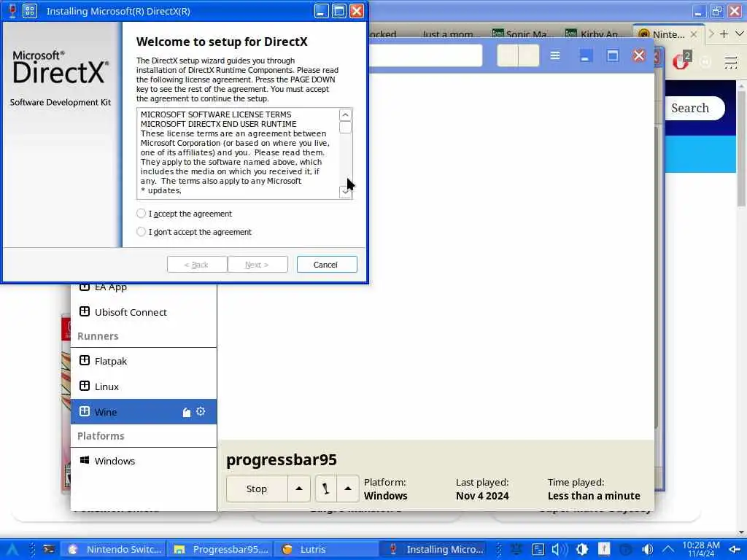This screenshot has width=747, height=560.
Task: Click the Wine runner's manage versions icon
Action: point(186,412)
